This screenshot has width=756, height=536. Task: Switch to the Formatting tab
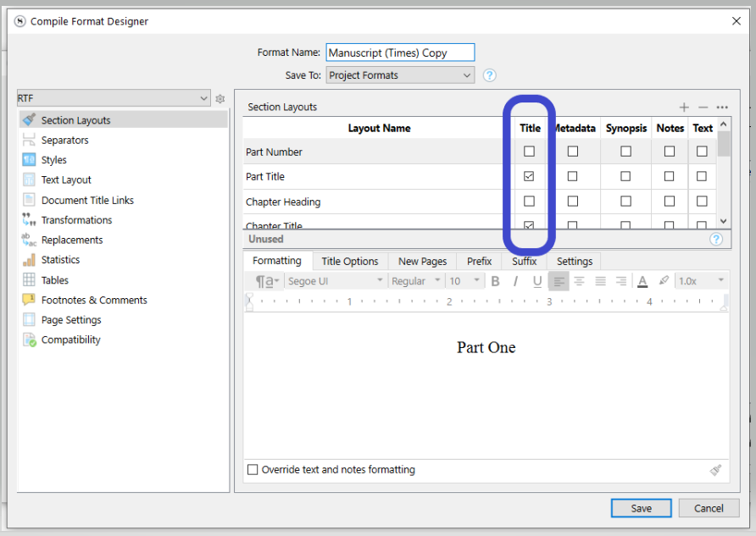pyautogui.click(x=277, y=261)
